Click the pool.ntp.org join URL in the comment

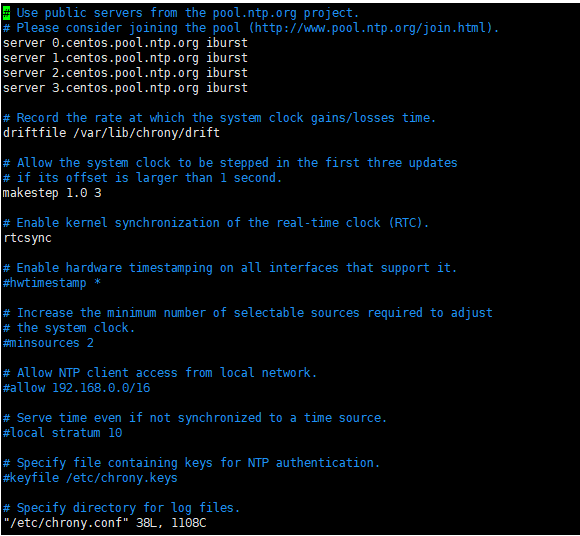click(370, 28)
